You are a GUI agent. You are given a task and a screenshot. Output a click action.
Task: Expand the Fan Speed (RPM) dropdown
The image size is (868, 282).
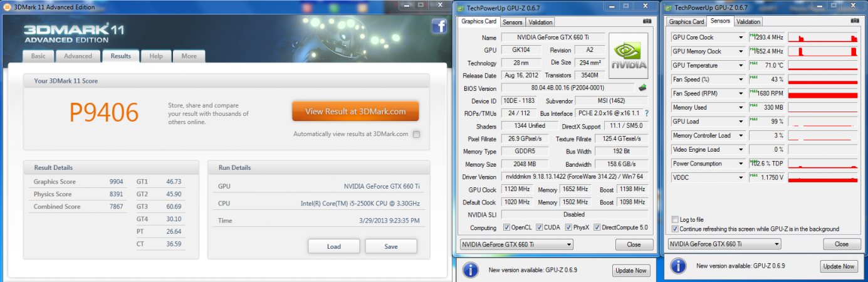click(x=741, y=93)
